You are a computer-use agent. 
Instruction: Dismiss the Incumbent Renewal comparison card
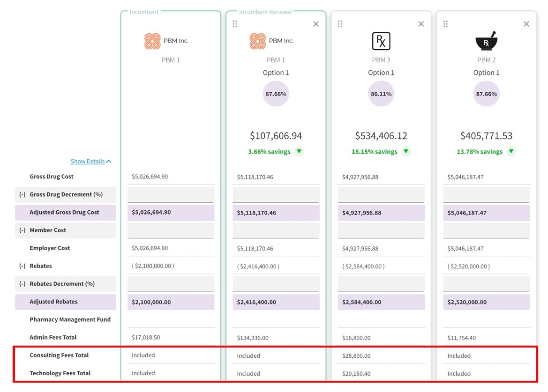pos(315,23)
